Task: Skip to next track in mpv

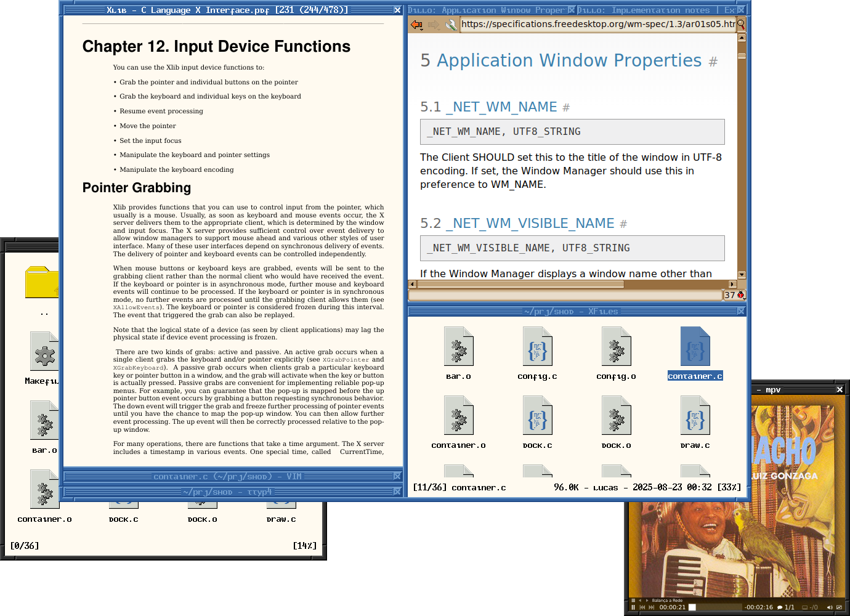Action: pyautogui.click(x=652, y=607)
